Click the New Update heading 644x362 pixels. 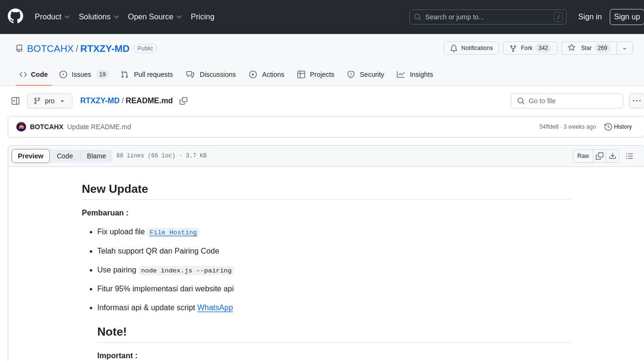(115, 189)
